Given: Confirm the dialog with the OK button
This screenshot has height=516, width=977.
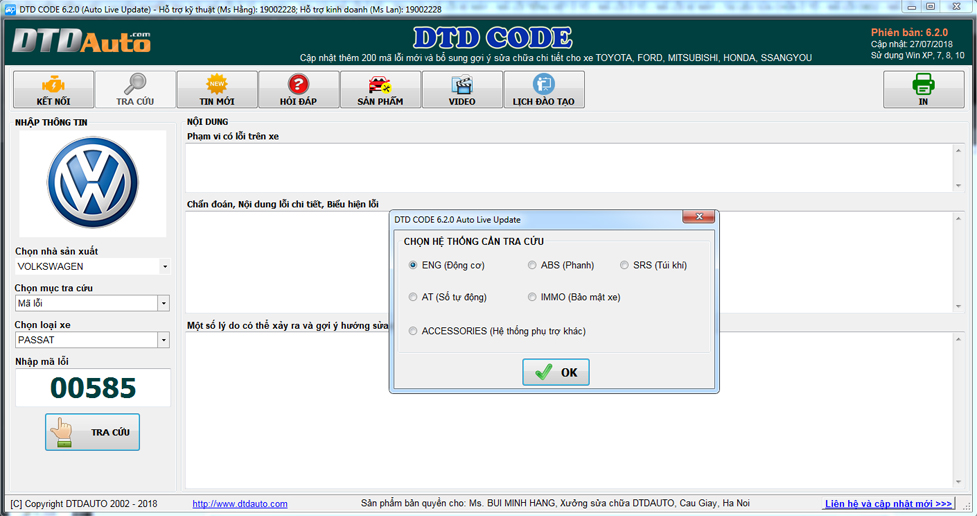Looking at the screenshot, I should coord(556,372).
